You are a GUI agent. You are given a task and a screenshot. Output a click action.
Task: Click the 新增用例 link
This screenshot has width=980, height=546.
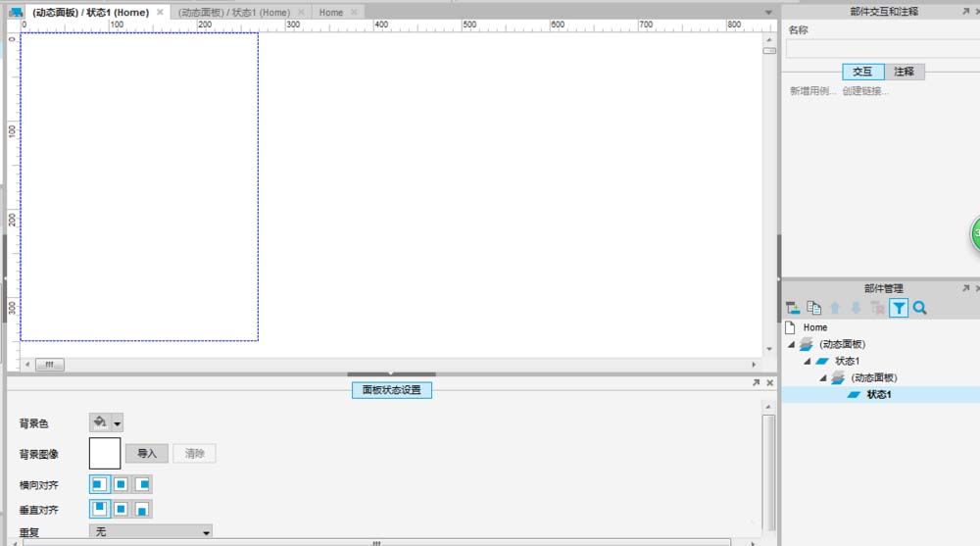(x=811, y=91)
